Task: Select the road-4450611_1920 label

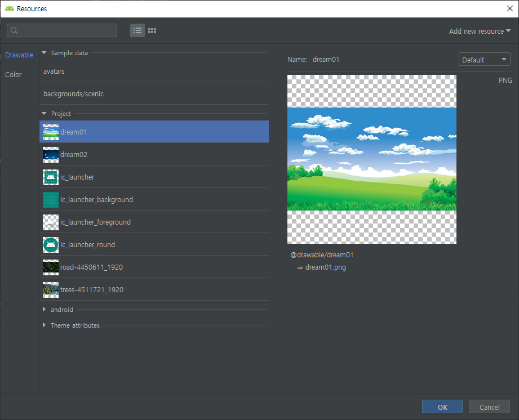Action: 92,267
